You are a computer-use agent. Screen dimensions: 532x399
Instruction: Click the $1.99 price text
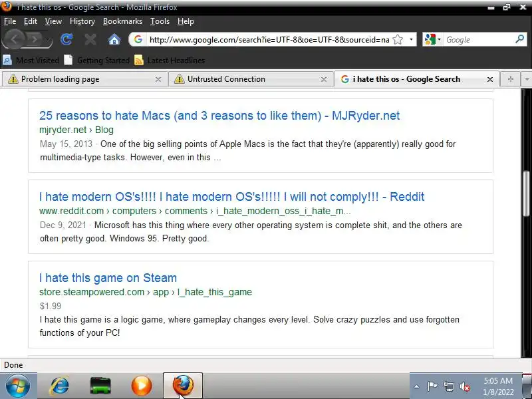tap(51, 306)
